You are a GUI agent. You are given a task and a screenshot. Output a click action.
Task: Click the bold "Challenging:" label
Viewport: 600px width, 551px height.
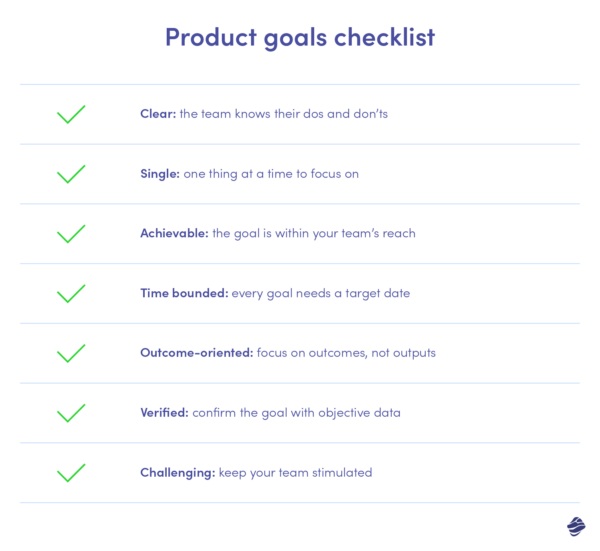(177, 473)
